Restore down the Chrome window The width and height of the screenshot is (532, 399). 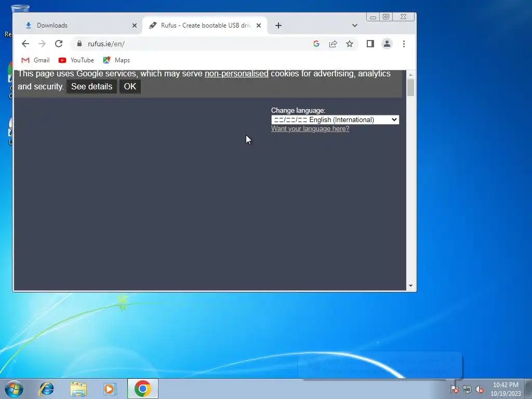(386, 17)
